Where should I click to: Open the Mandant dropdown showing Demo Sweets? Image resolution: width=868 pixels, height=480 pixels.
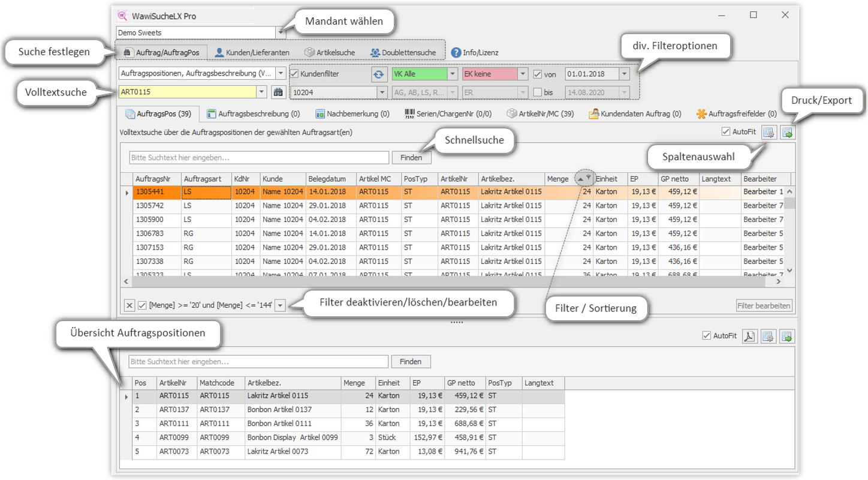280,32
